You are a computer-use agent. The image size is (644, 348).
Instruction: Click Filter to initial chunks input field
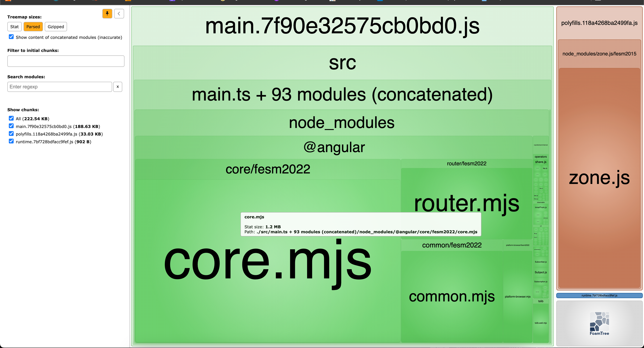[66, 61]
